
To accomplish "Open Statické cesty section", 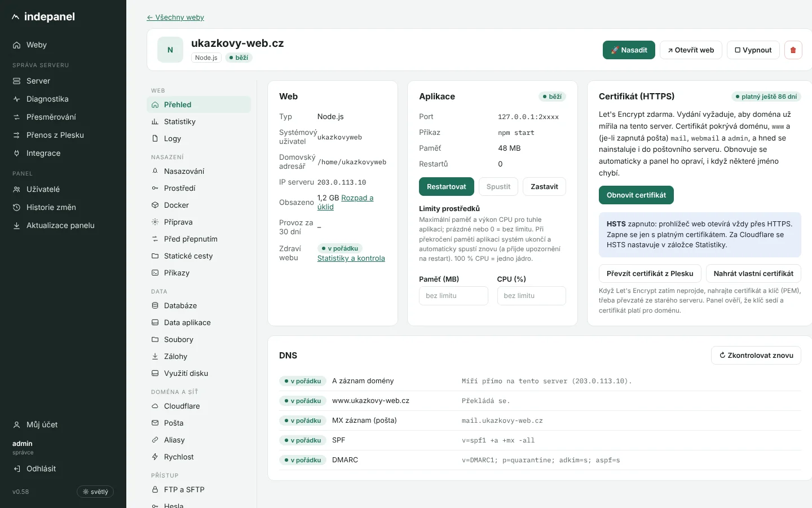I will (198, 256).
